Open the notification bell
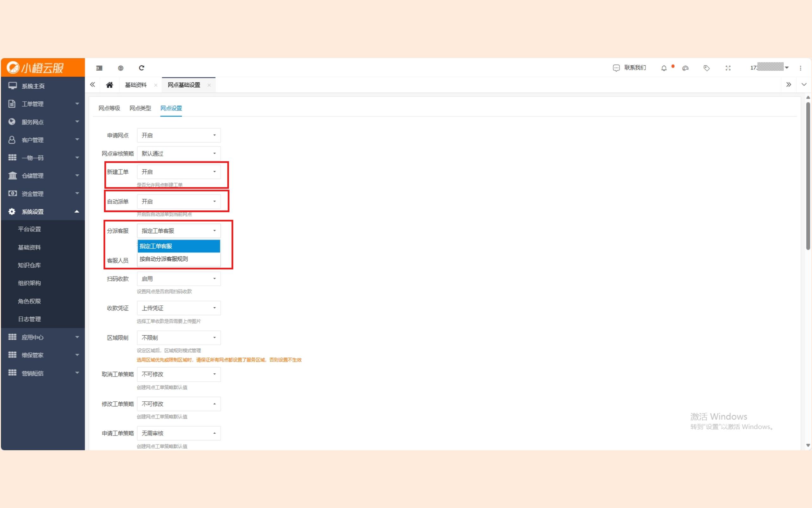This screenshot has height=508, width=812. click(x=664, y=68)
